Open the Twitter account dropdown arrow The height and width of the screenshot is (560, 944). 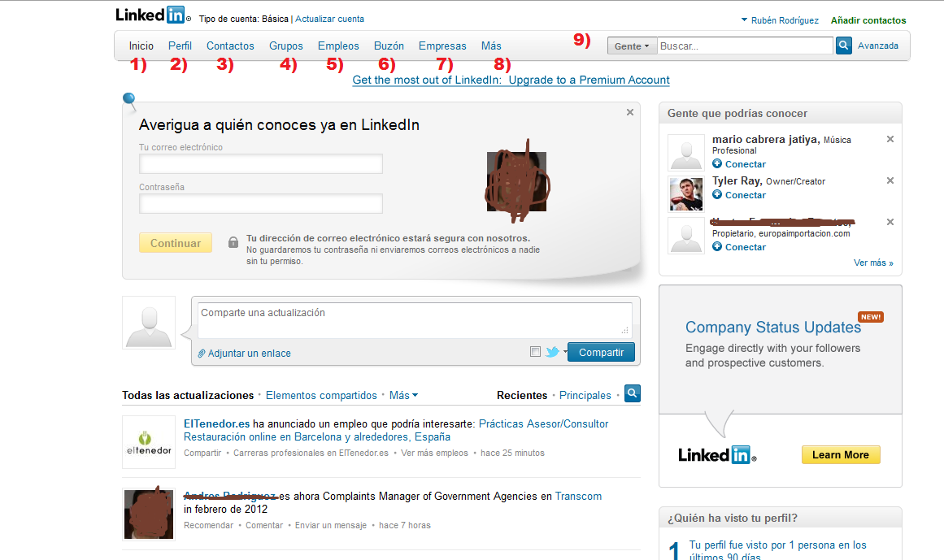coord(565,353)
